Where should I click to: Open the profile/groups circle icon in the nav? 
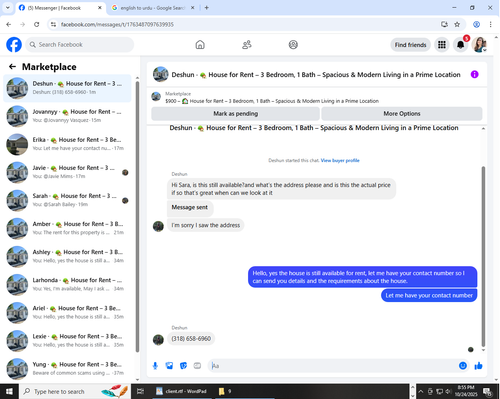(x=293, y=45)
